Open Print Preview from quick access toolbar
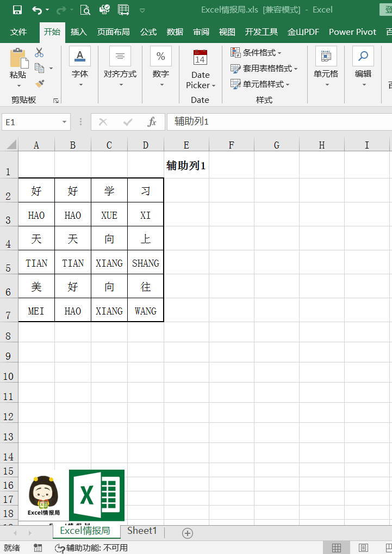Screen dimensions: 392x554 (85, 10)
